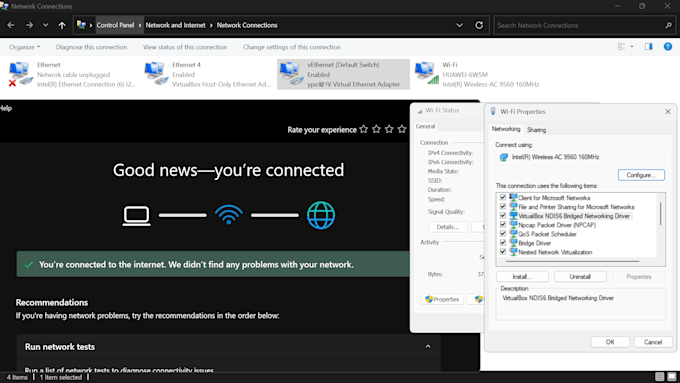Switch to the Networking tab
680x383 pixels.
click(x=506, y=129)
